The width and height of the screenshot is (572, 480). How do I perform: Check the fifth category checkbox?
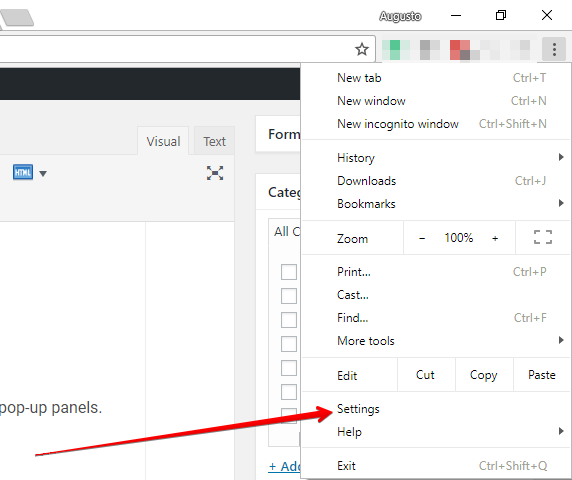click(x=289, y=368)
